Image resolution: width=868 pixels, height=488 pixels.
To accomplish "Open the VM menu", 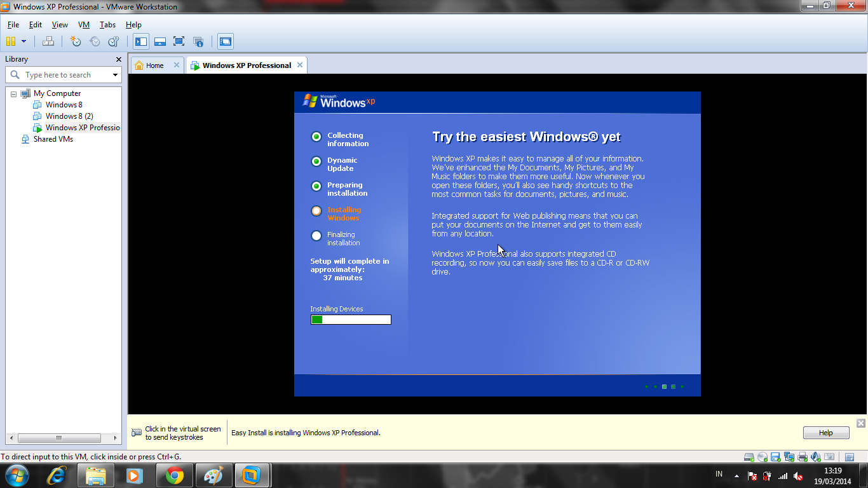I will pos(84,25).
